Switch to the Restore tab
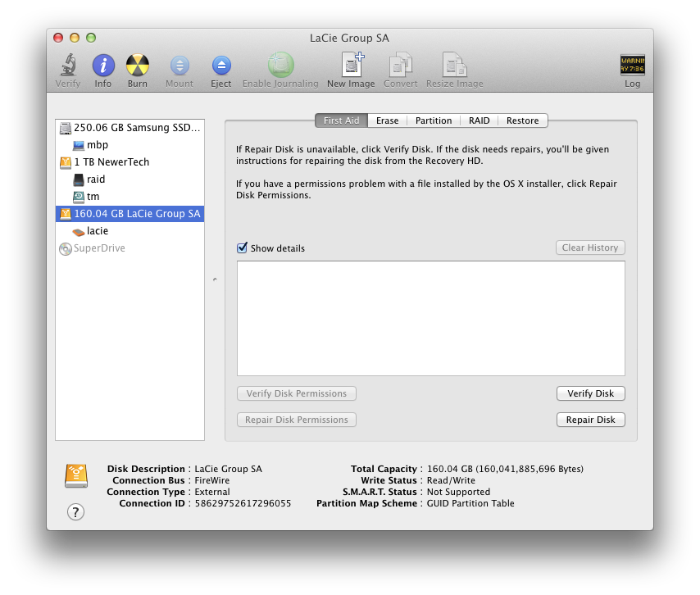The height and width of the screenshot is (595, 700). point(523,120)
